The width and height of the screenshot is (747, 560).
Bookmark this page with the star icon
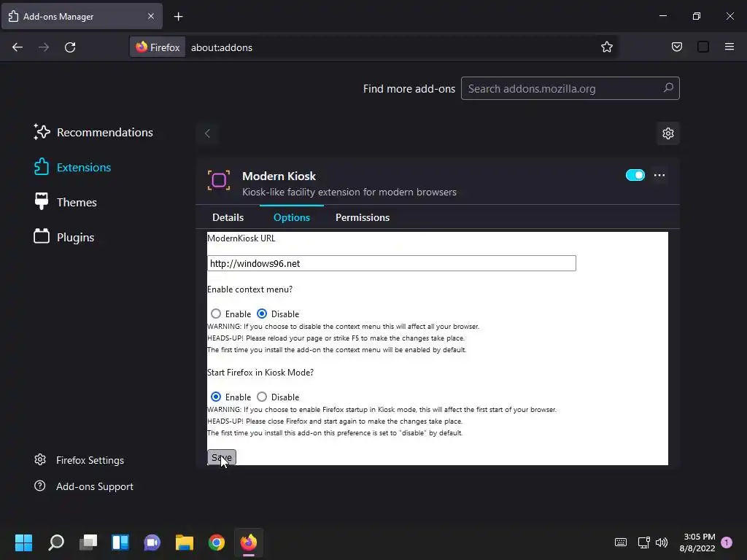[606, 47]
